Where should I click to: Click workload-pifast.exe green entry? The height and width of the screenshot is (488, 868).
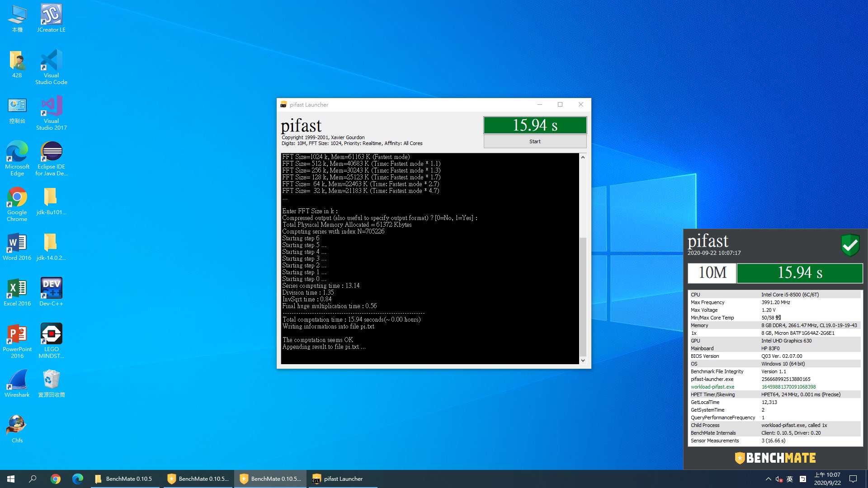[x=712, y=387]
